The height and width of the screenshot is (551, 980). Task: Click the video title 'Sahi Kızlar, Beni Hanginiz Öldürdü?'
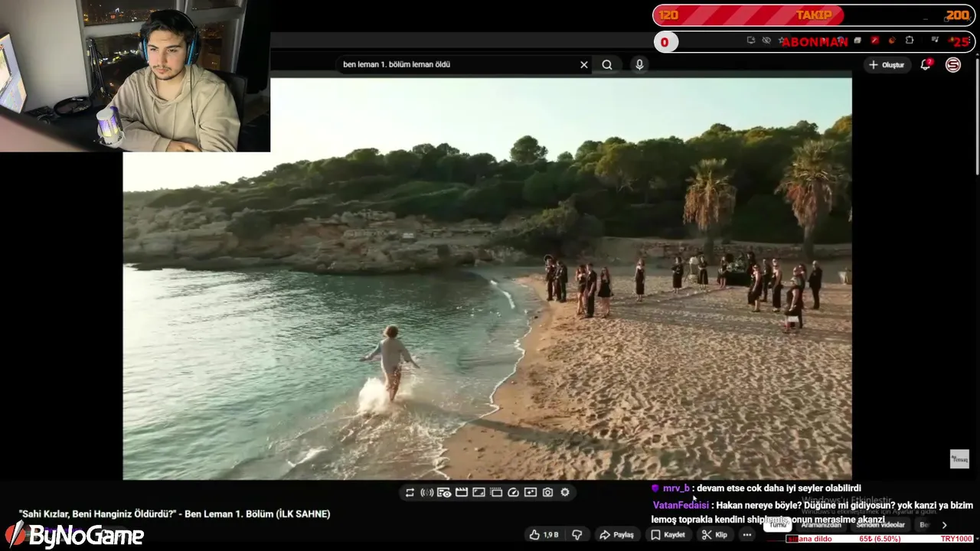(x=175, y=514)
